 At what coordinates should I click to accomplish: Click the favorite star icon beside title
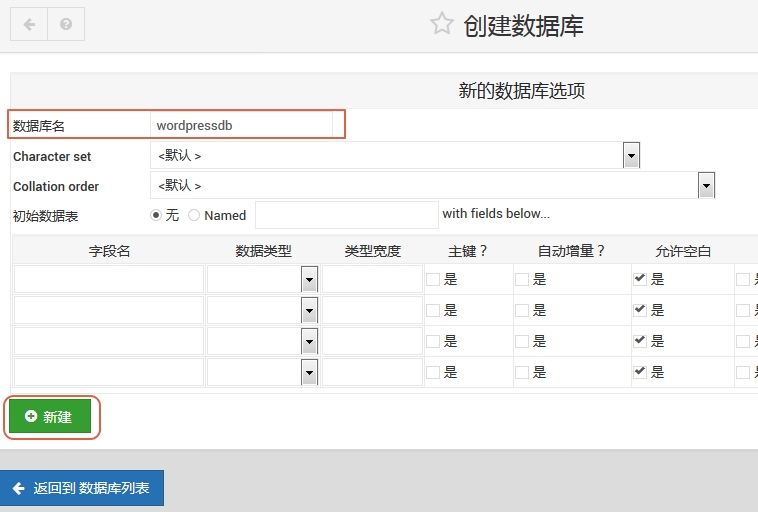441,24
